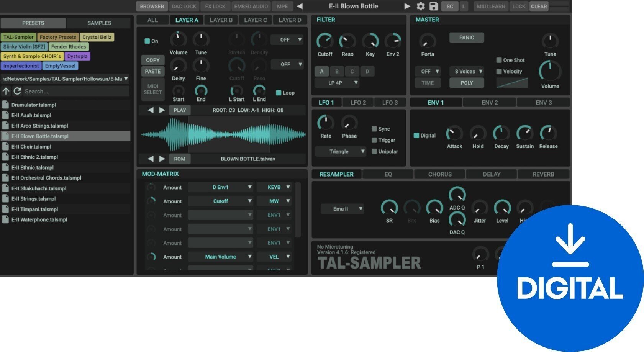
Task: Refresh the sample browser file list
Action: pyautogui.click(x=17, y=91)
